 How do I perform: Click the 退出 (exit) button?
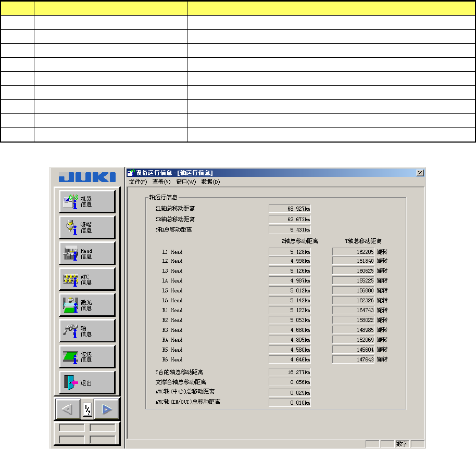[87, 382]
